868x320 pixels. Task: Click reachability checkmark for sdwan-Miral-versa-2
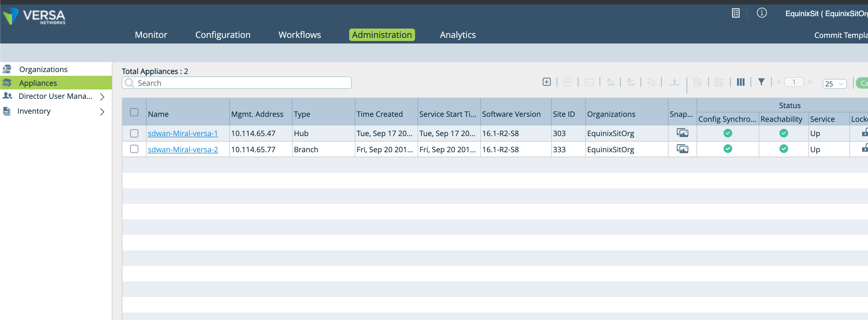[x=783, y=149]
